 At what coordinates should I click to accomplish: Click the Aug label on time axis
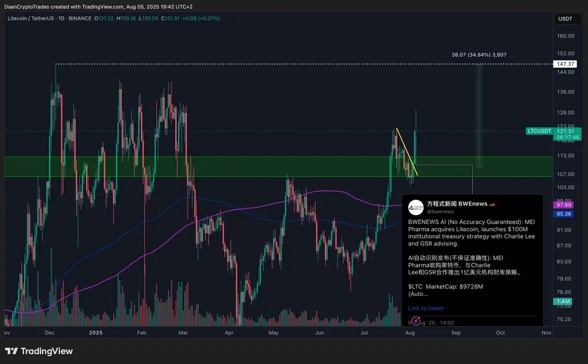[410, 333]
